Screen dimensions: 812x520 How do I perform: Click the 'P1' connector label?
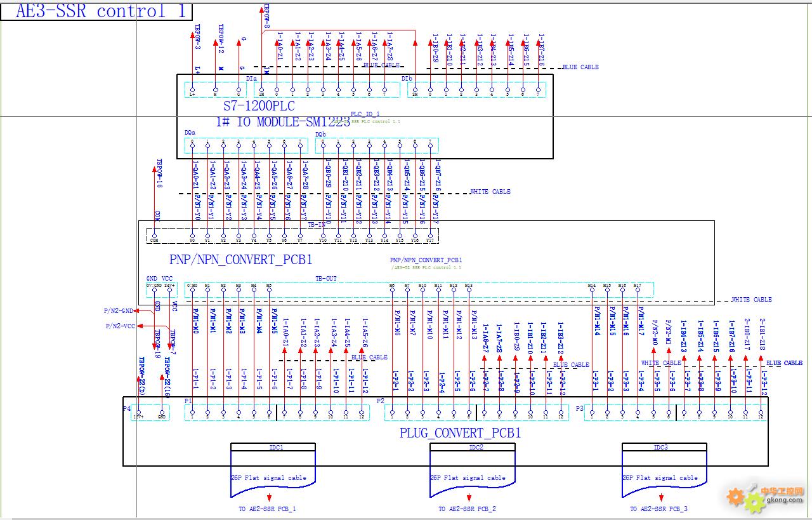click(x=188, y=401)
